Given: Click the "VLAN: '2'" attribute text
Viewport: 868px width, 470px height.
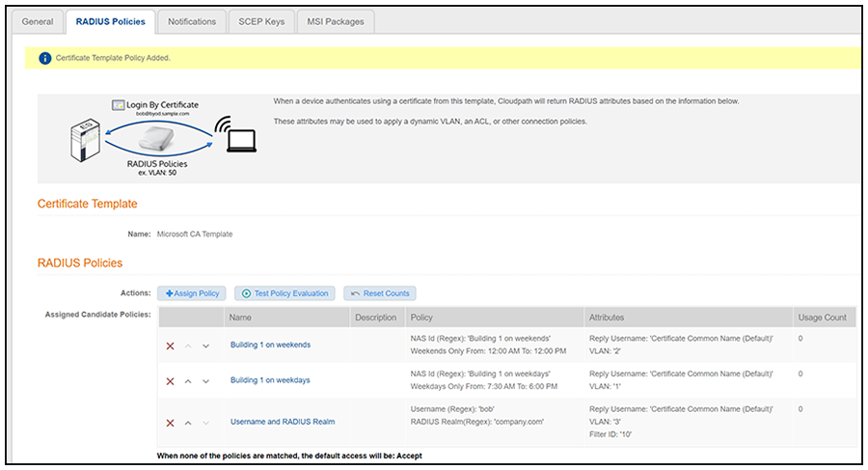Looking at the screenshot, I should pos(605,351).
